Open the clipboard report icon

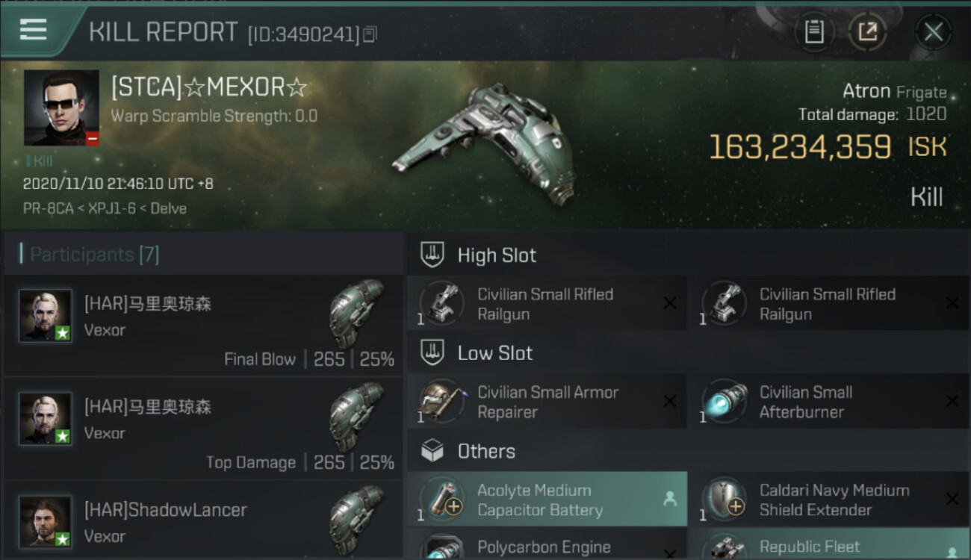click(x=814, y=32)
